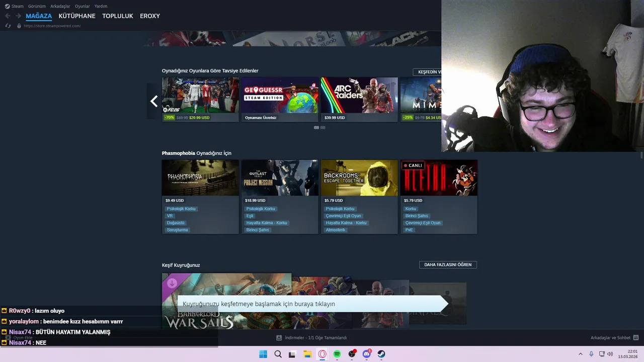Image resolution: width=644 pixels, height=362 pixels.
Task: Click the network icon in the system tray
Action: [602, 354]
